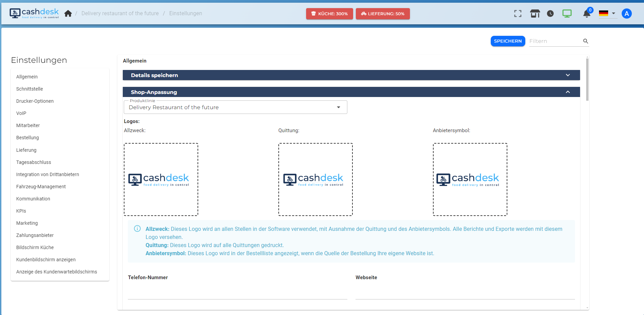This screenshot has height=315, width=644.
Task: Open Mitarbeiter settings
Action: pyautogui.click(x=28, y=125)
